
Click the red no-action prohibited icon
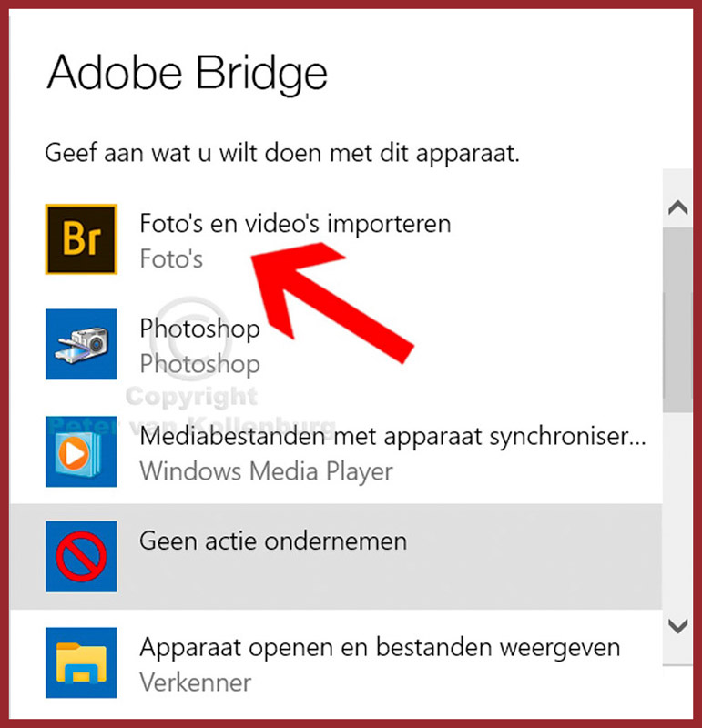[81, 556]
